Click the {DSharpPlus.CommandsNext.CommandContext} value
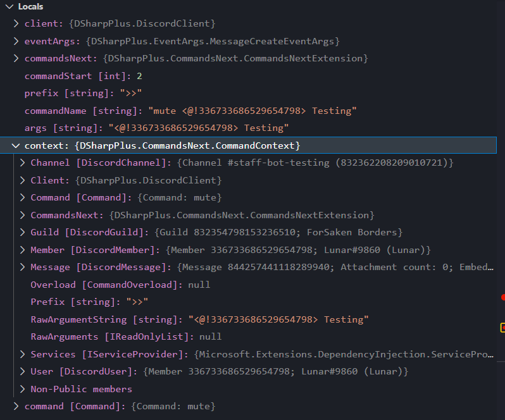 [187, 145]
